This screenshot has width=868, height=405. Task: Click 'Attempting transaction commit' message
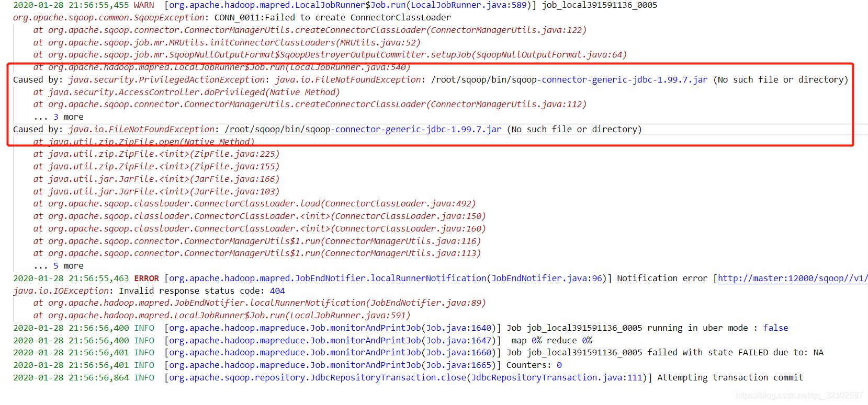pos(730,378)
